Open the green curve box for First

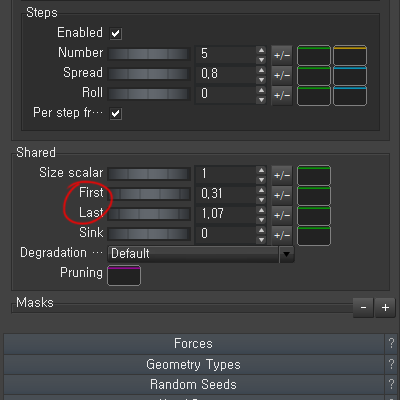[x=314, y=196]
